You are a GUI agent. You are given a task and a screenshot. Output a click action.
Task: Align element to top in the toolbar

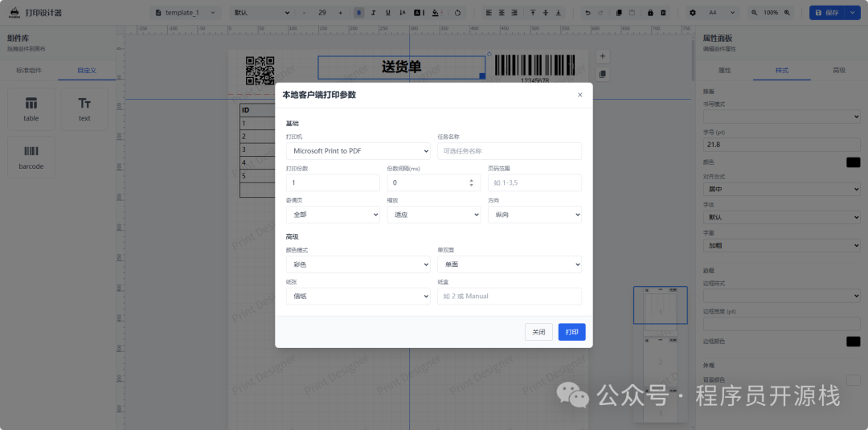click(533, 12)
